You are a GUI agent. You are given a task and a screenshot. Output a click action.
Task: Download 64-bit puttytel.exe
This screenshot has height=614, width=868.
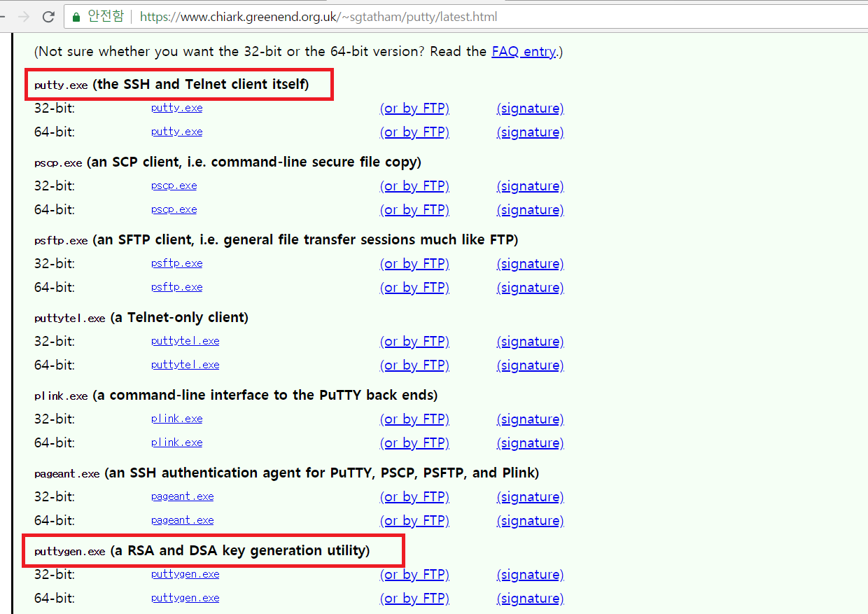click(x=185, y=365)
